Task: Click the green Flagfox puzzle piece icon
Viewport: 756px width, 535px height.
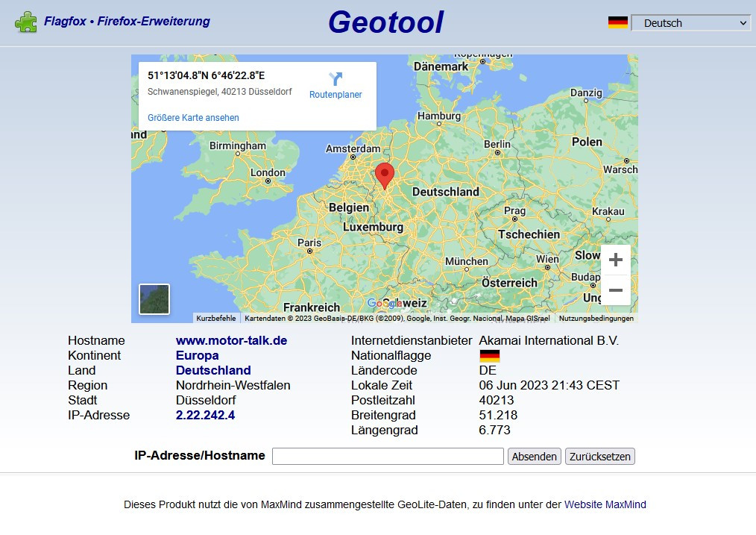Action: (25, 22)
